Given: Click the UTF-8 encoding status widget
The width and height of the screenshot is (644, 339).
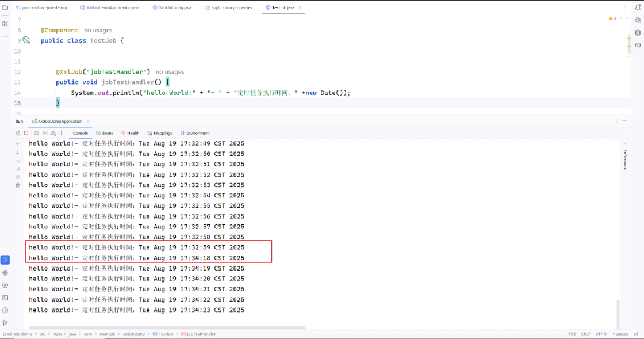Looking at the screenshot, I should point(601,334).
